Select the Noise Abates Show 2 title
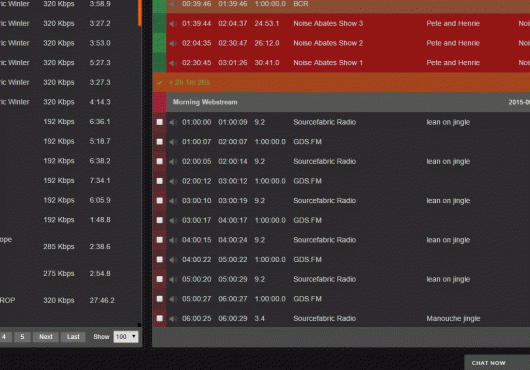This screenshot has height=370, width=530. [328, 43]
